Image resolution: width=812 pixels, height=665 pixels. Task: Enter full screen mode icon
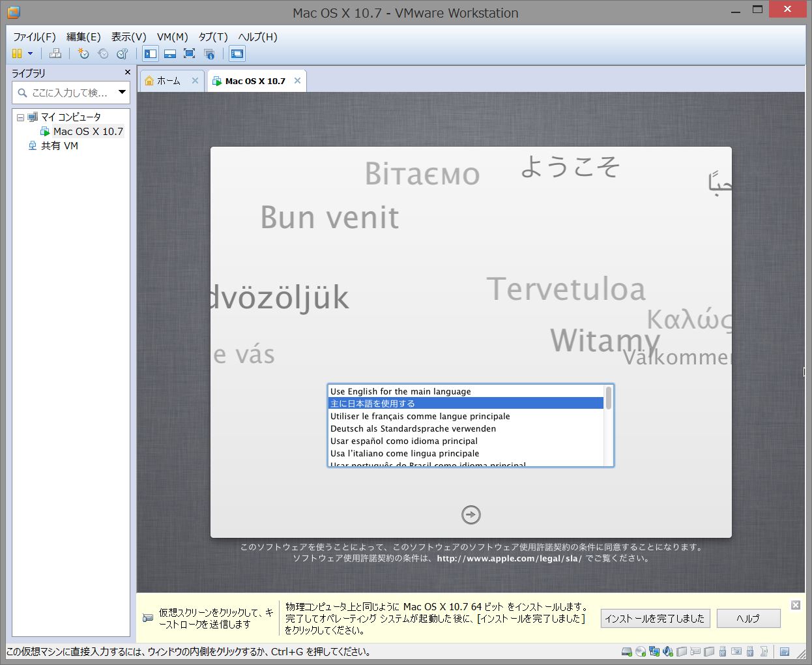pos(189,54)
